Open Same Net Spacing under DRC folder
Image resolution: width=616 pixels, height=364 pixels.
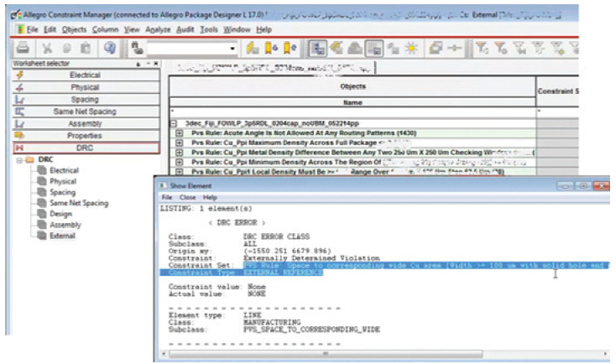coord(79,203)
